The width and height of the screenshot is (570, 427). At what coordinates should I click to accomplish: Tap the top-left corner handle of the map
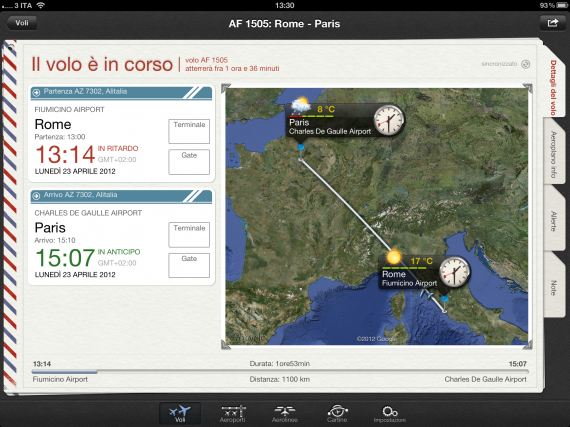point(226,88)
